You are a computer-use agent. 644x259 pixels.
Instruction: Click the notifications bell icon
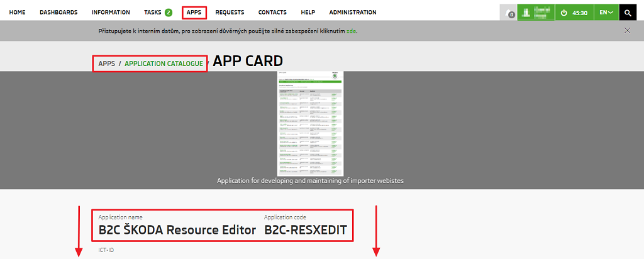pyautogui.click(x=508, y=13)
